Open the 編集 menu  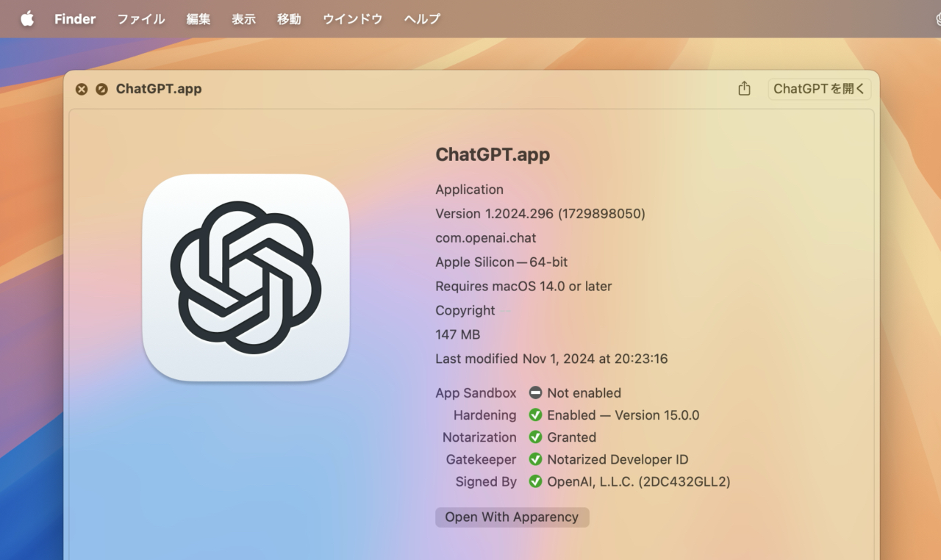[x=198, y=19]
